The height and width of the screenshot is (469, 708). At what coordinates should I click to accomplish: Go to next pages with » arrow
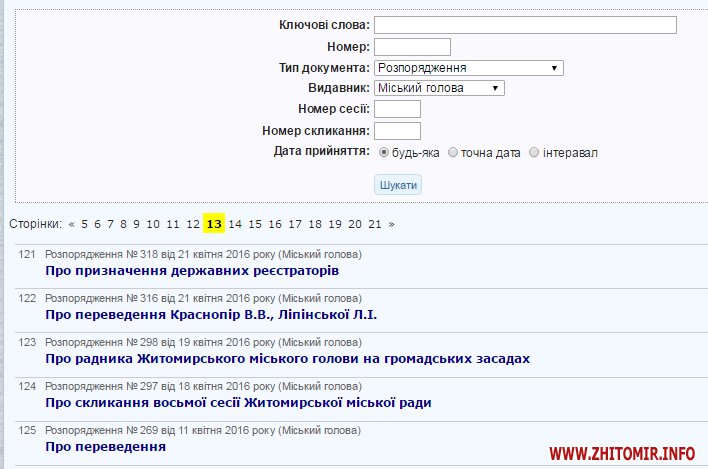[391, 224]
